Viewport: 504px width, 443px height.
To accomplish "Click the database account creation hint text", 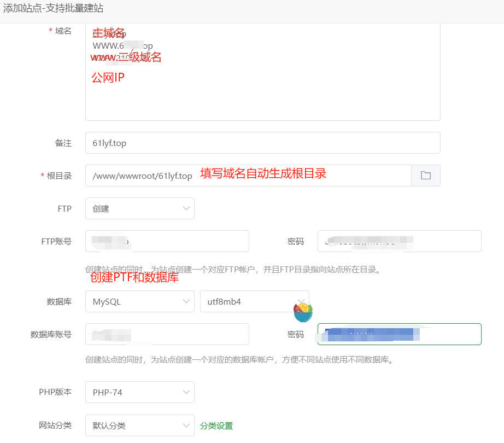I will pyautogui.click(x=239, y=360).
